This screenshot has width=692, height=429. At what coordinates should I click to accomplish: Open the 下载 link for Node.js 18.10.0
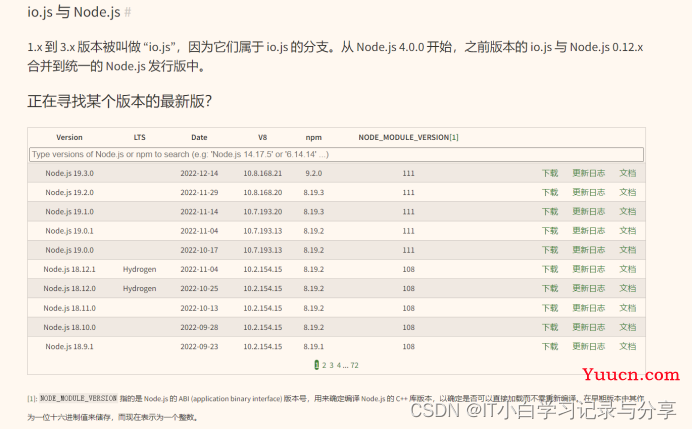coord(550,327)
